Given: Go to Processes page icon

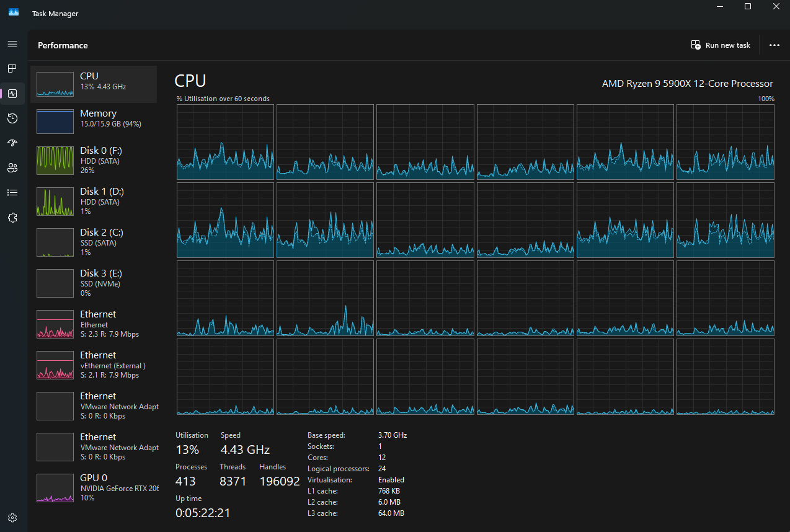Looking at the screenshot, I should pyautogui.click(x=12, y=68).
